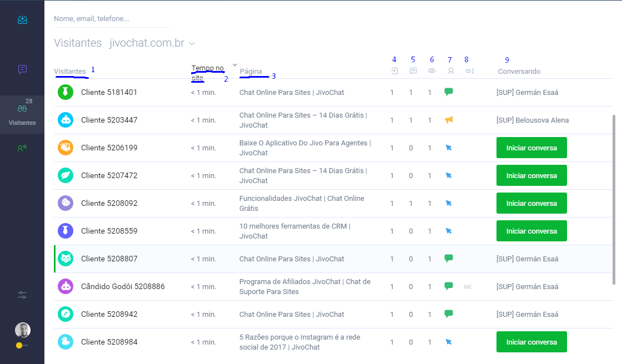The width and height of the screenshot is (622, 364).
Task: Click '[SUP] Germán Esaá' in Cliente 5181401 row
Action: tap(527, 93)
